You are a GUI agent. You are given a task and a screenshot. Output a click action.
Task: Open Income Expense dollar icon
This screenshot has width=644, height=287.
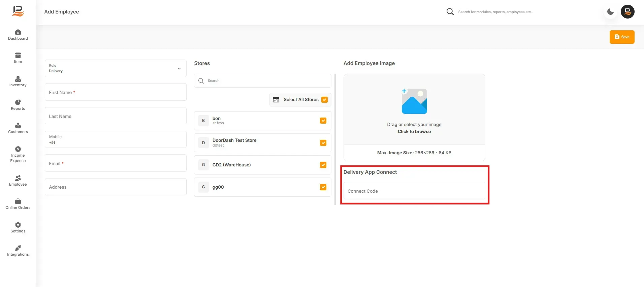[x=18, y=149]
